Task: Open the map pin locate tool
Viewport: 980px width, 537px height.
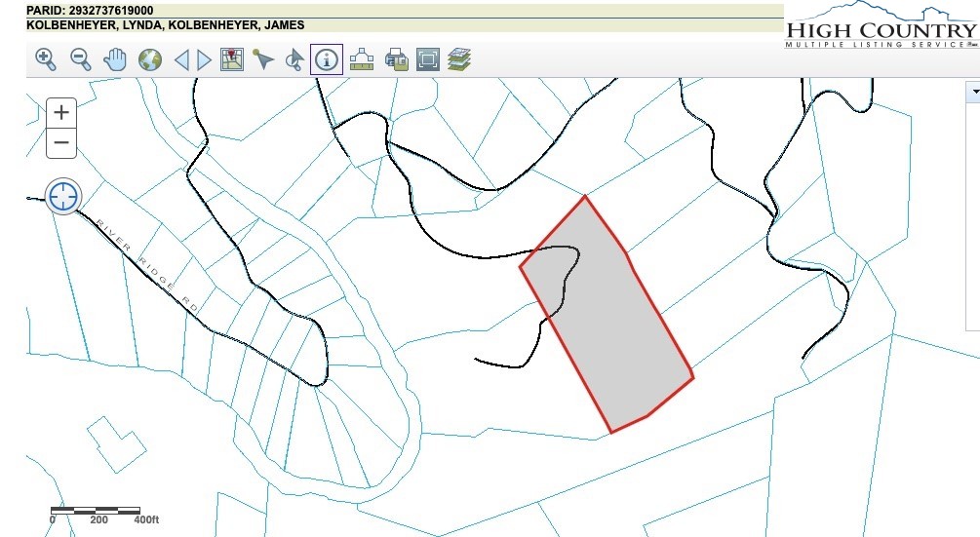Action: tap(232, 60)
